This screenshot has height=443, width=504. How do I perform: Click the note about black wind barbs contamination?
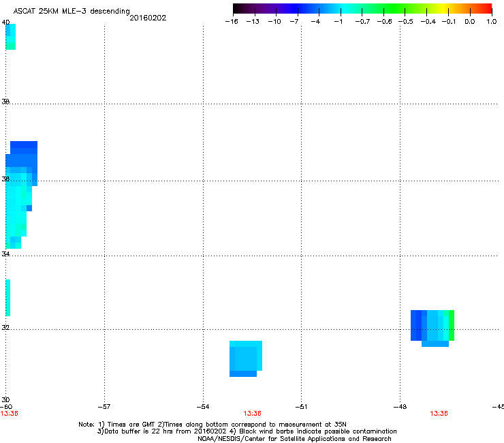pos(313,431)
